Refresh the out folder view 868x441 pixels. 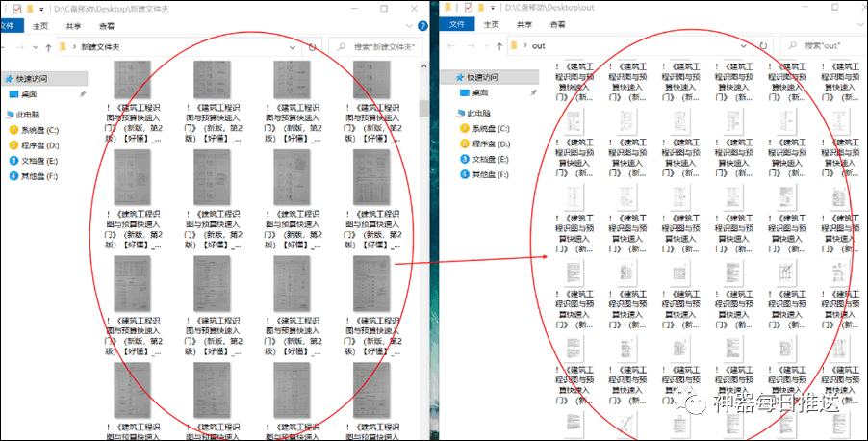763,46
